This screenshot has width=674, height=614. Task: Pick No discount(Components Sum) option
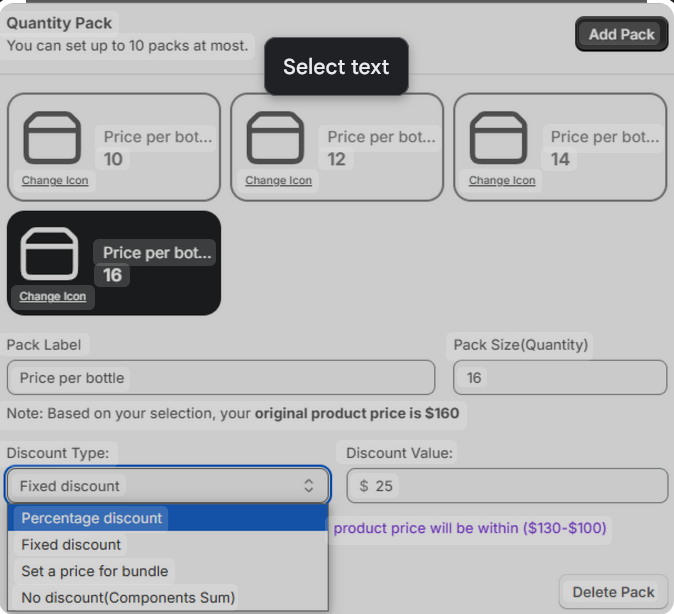[168, 598]
